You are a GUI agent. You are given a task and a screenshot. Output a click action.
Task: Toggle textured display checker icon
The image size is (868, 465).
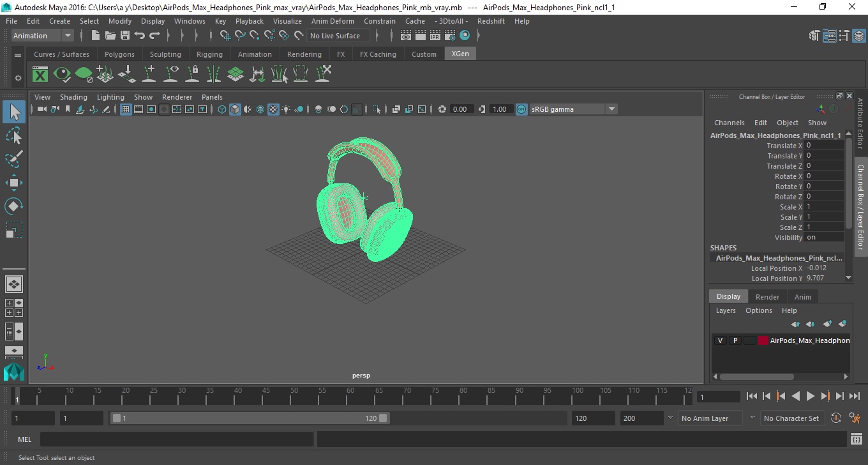coord(273,109)
